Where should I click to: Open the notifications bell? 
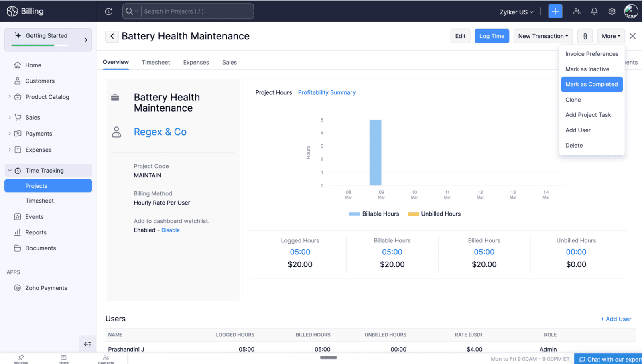(x=594, y=12)
